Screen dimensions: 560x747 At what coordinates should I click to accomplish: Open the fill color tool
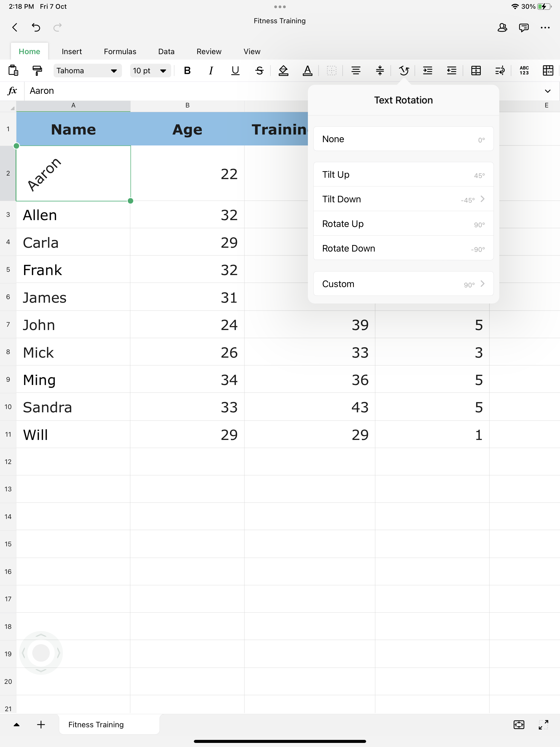pyautogui.click(x=283, y=71)
